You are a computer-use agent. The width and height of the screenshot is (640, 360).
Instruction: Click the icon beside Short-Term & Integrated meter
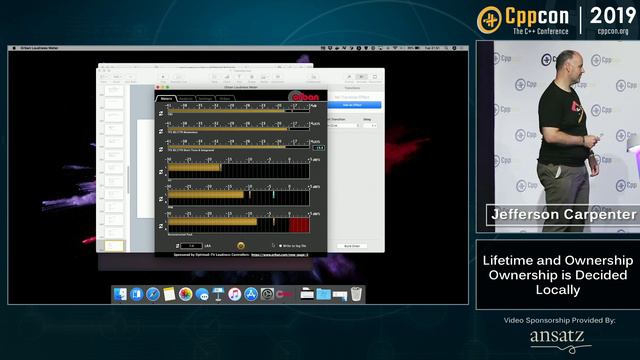pyautogui.click(x=161, y=149)
